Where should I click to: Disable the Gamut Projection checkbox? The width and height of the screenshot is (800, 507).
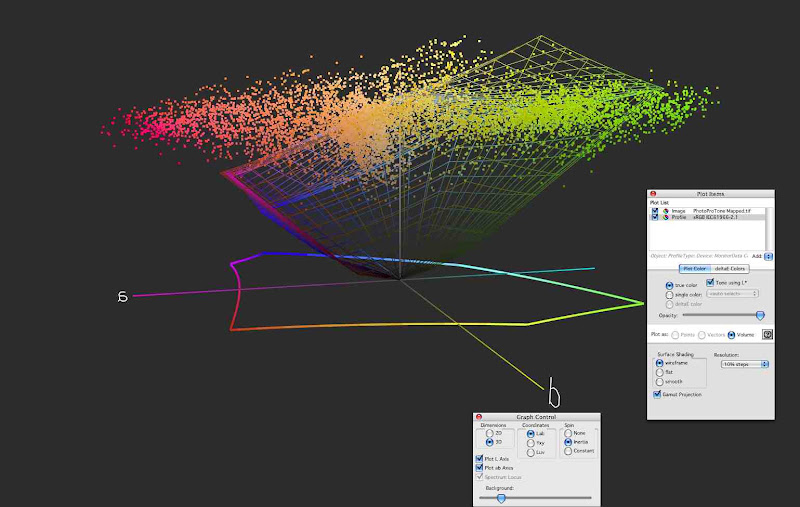tap(657, 394)
